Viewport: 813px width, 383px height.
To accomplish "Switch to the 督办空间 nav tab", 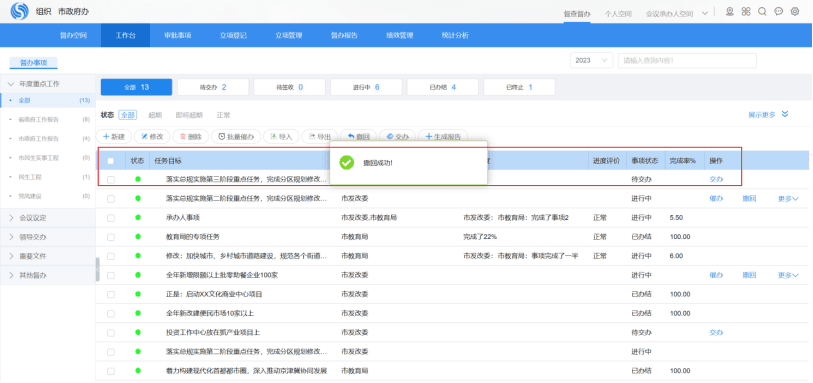I will (73, 35).
